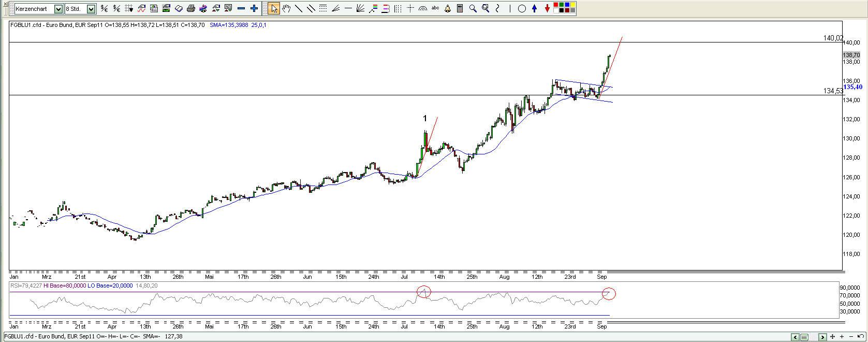Select the crosshair tool

(x=410, y=8)
